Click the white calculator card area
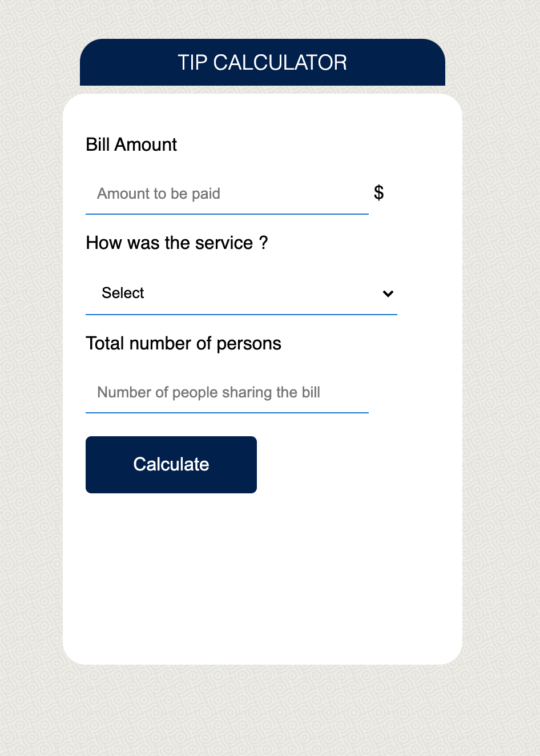 pyautogui.click(x=263, y=571)
